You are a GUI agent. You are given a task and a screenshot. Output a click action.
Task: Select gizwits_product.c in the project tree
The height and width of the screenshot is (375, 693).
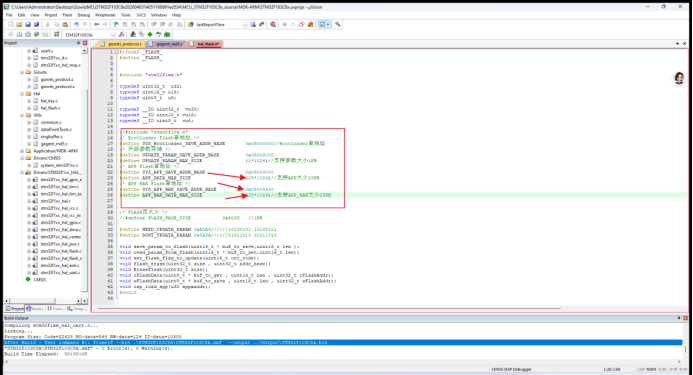tap(57, 80)
